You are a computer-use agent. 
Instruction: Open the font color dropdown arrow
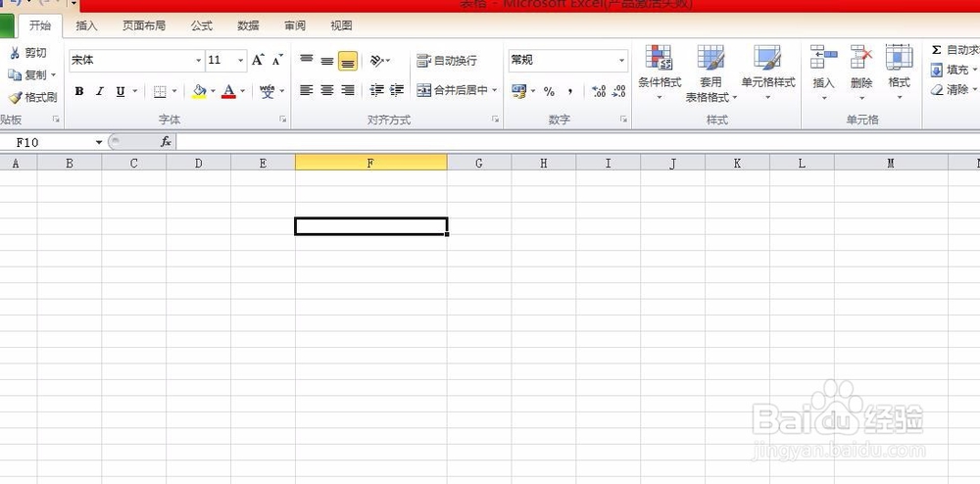pos(242,91)
